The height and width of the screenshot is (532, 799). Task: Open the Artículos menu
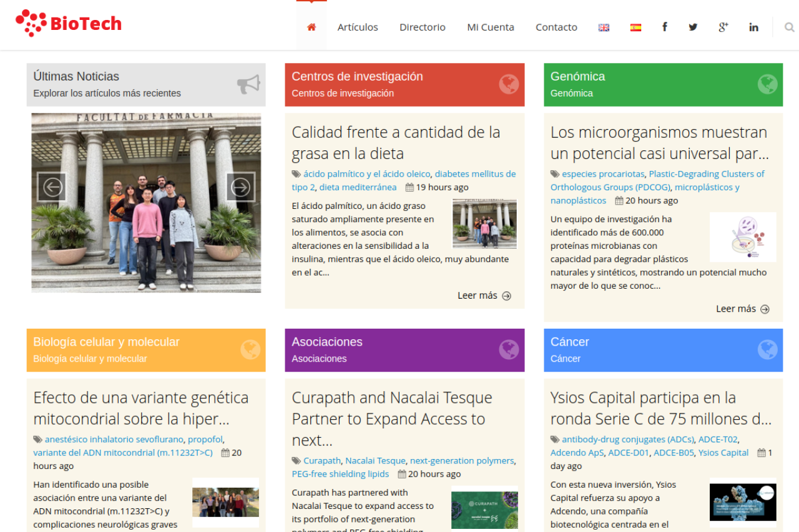point(358,27)
